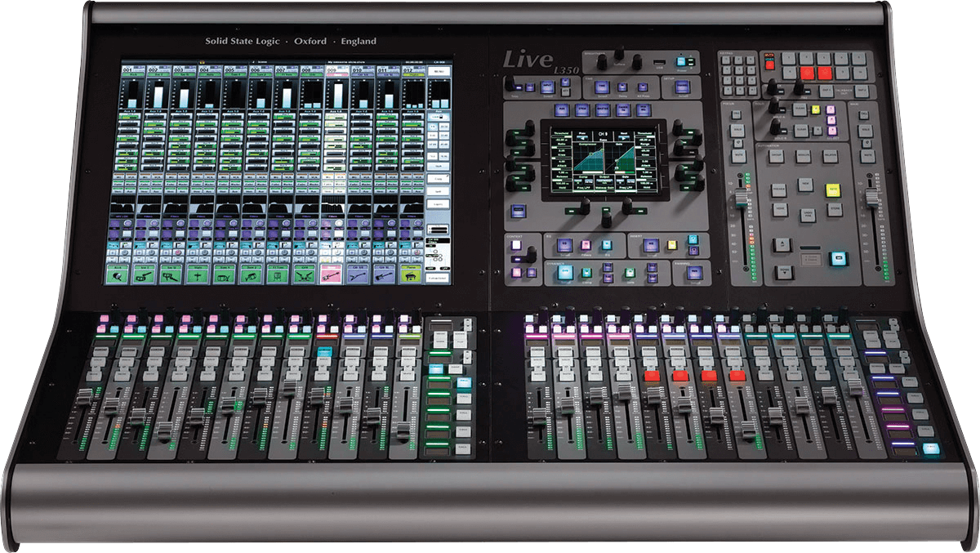Viewport: 980px width, 553px height.
Task: Tap the yellow piano icon on channel 012
Action: pos(410,276)
